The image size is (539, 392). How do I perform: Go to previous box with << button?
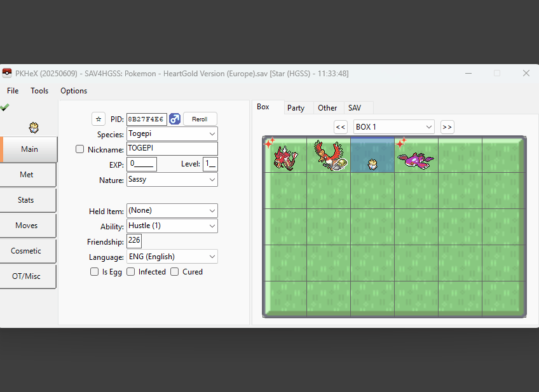[x=341, y=127]
